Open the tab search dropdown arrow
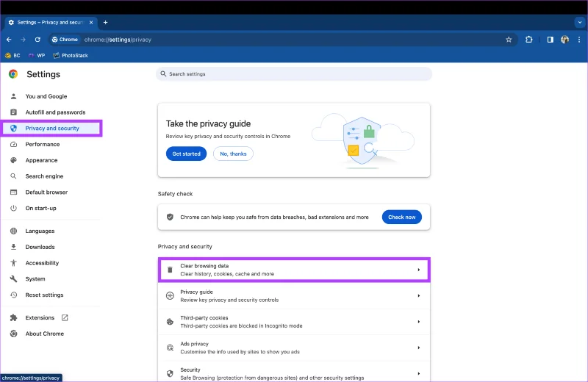The width and height of the screenshot is (588, 382). 580,23
